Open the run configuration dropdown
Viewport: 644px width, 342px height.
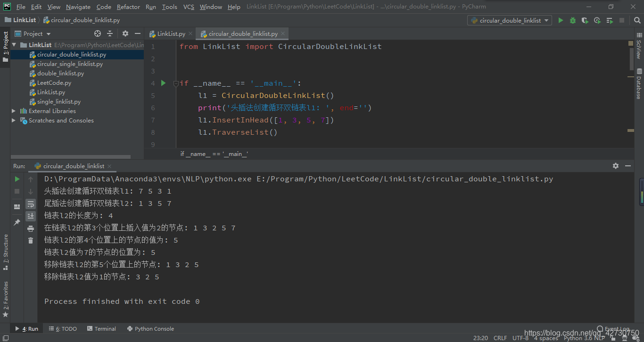[510, 20]
